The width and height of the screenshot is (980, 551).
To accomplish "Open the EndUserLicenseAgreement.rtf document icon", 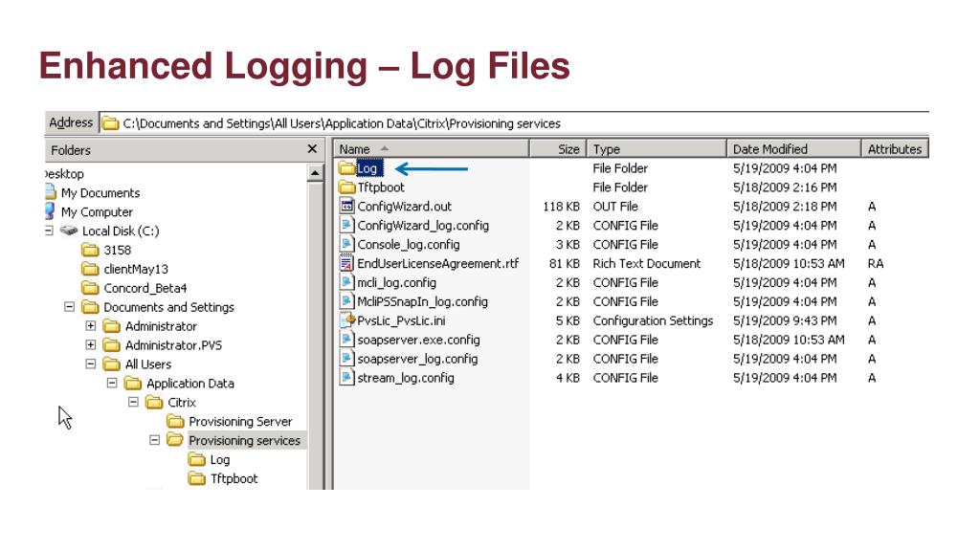I will [x=348, y=263].
